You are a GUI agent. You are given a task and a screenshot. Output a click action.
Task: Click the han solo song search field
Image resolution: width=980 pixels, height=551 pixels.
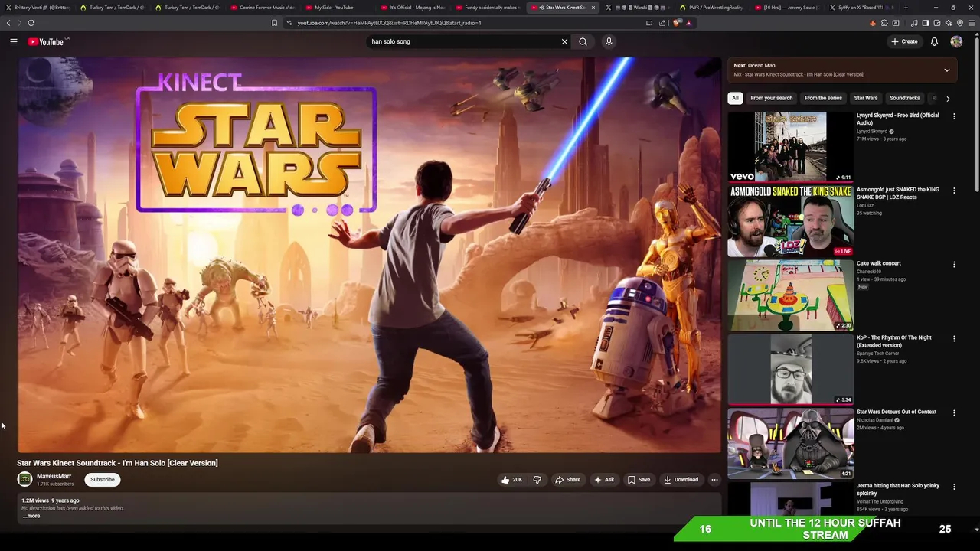pyautogui.click(x=463, y=41)
